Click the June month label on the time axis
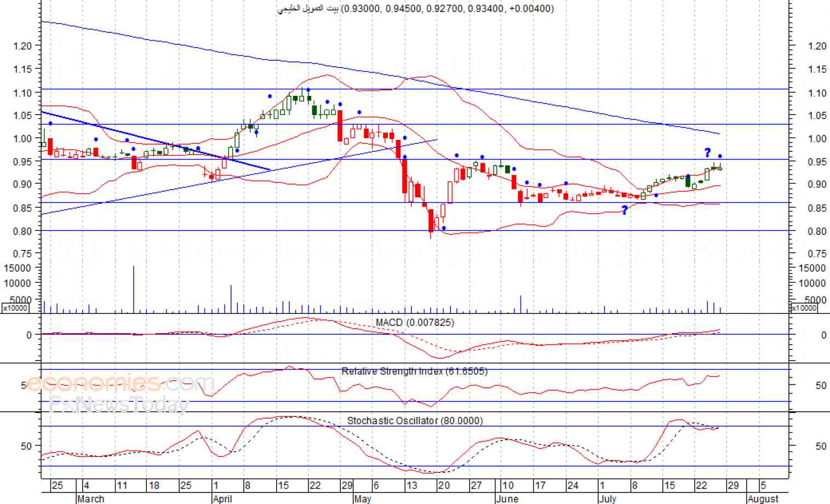 click(507, 499)
